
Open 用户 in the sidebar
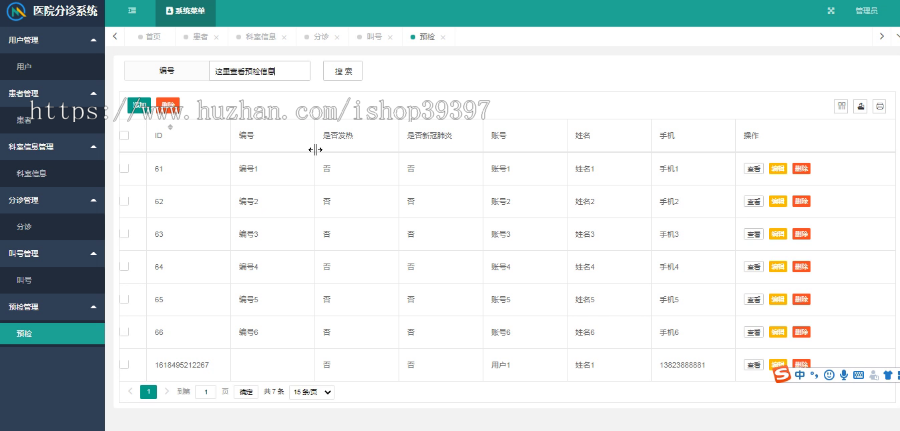(x=52, y=67)
